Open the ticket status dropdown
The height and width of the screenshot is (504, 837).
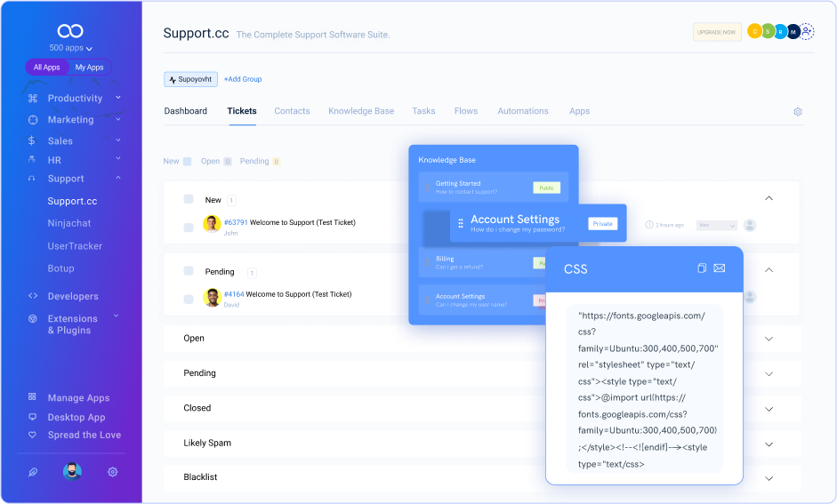[716, 226]
